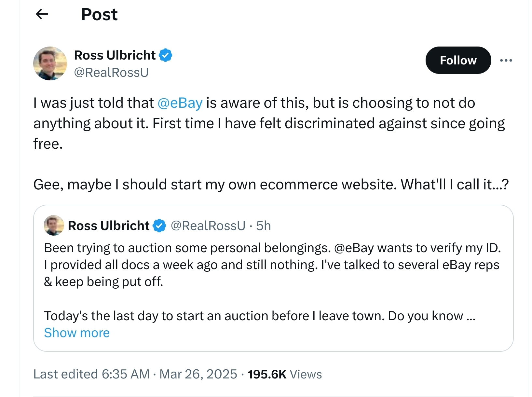Click the 5h timestamp of the quoted post
Image resolution: width=532 pixels, height=397 pixels.
point(263,226)
